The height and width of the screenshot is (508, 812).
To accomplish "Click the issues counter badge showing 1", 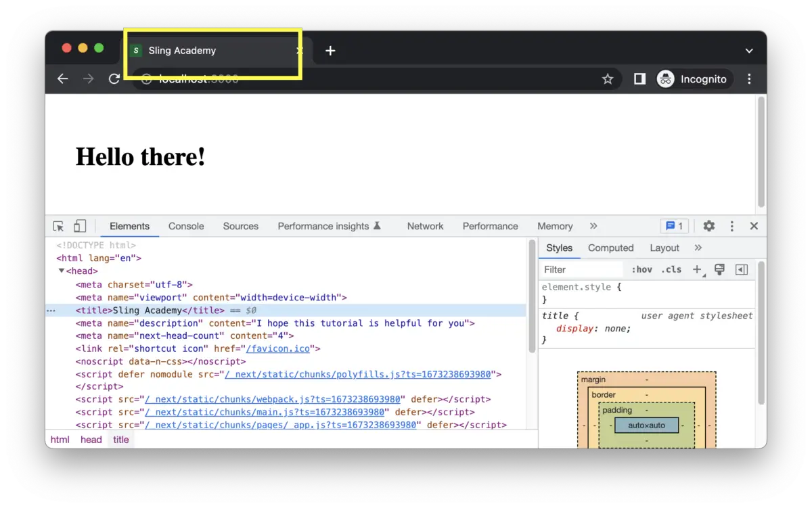I will pos(675,226).
